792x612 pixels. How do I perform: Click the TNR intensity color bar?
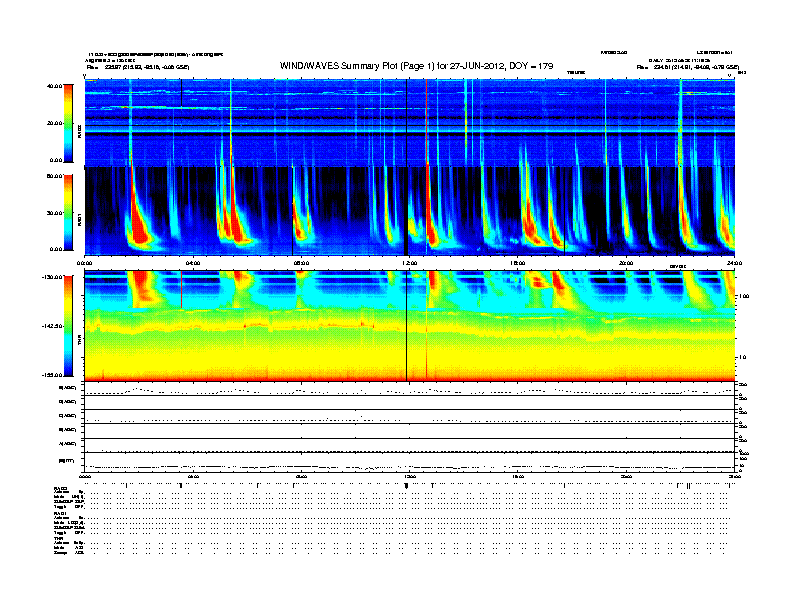point(68,326)
